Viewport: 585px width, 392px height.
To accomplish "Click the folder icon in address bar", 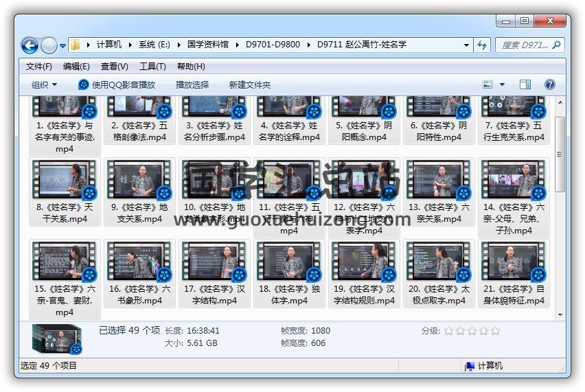I will tap(76, 45).
